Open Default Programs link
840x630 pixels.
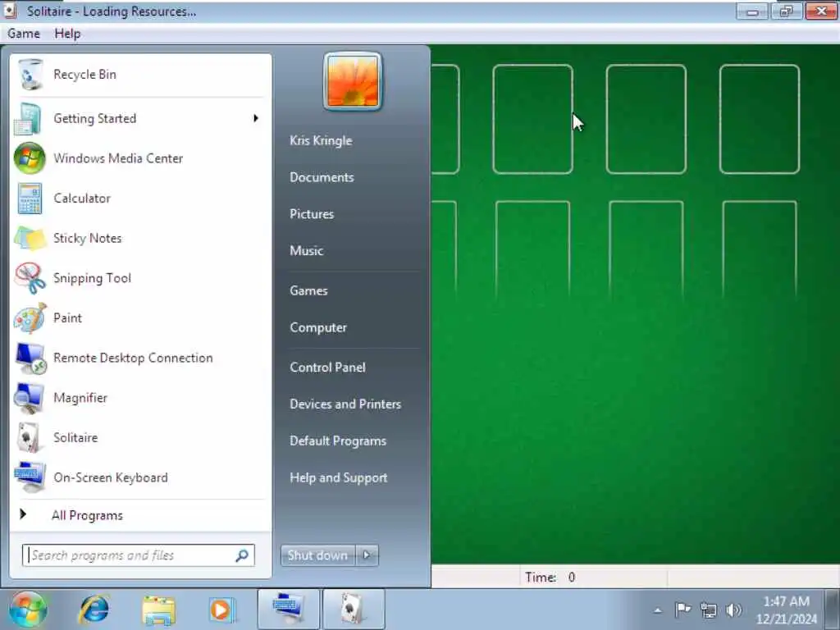(x=337, y=441)
